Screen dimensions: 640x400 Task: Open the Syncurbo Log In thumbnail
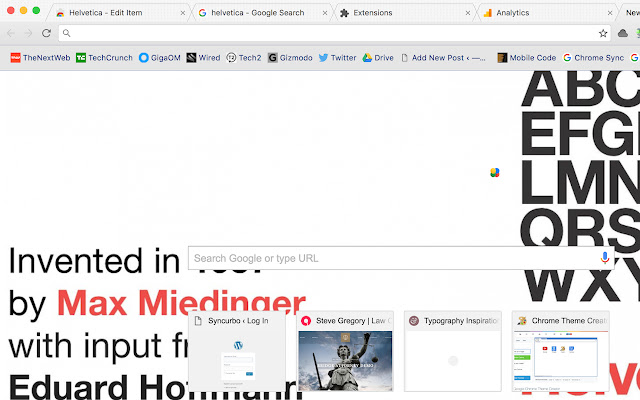coord(237,352)
